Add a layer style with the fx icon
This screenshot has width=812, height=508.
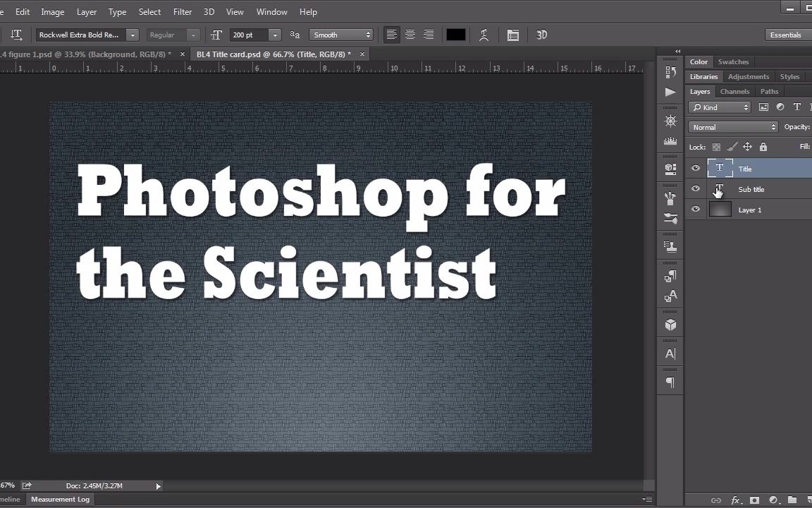point(736,501)
